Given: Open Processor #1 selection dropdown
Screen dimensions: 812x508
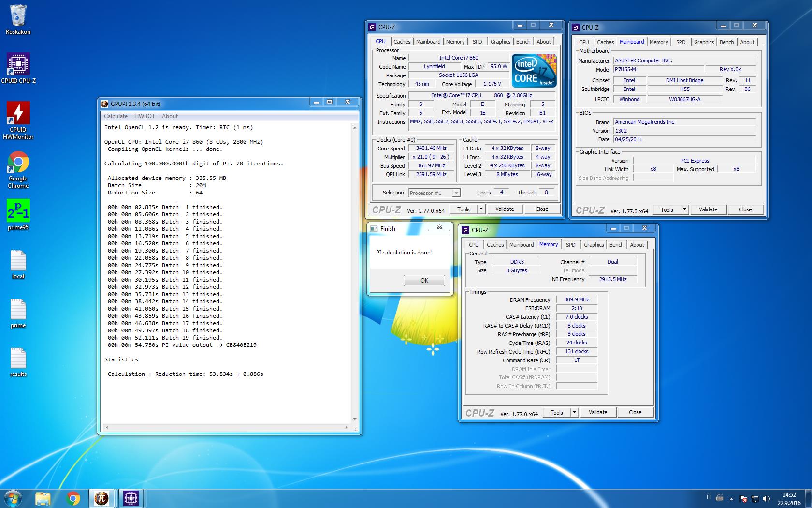Looking at the screenshot, I should 435,193.
